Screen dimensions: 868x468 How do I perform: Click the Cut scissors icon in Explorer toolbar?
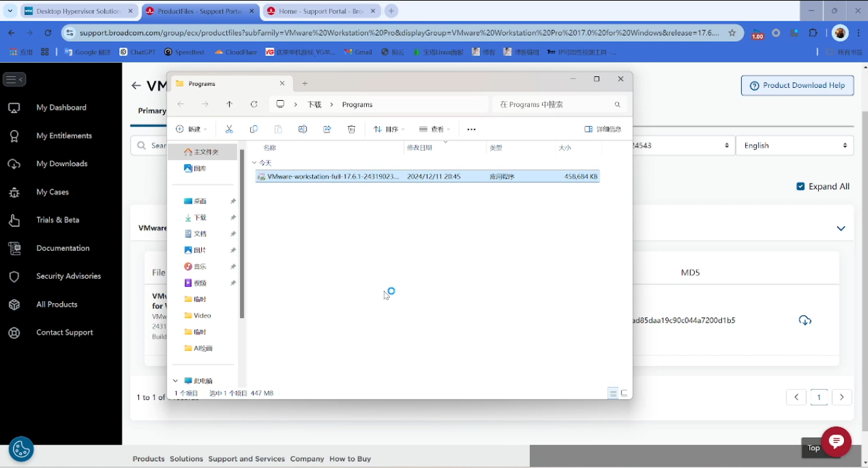pos(229,129)
